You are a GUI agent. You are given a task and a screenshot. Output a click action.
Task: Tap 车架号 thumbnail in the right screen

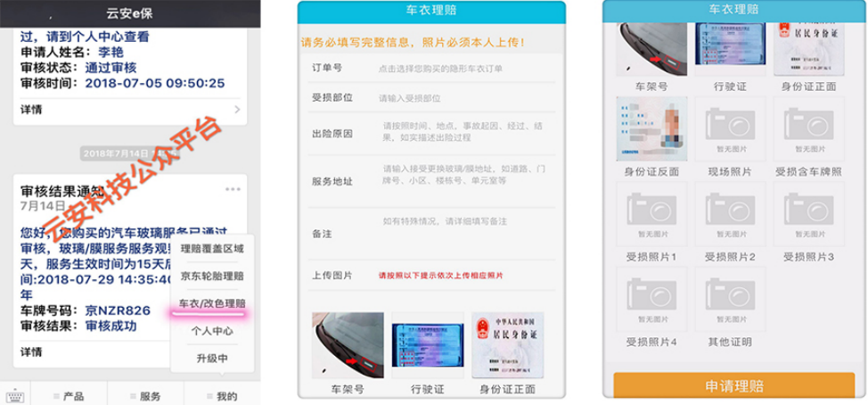pos(651,49)
